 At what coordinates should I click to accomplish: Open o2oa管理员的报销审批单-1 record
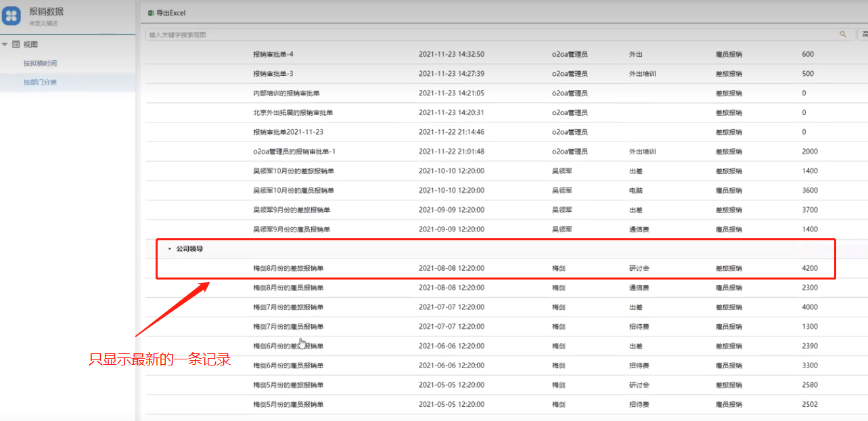click(294, 152)
